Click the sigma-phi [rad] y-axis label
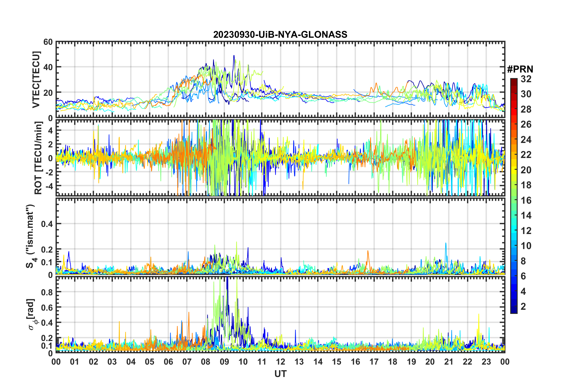This screenshot has width=561, height=392. 32,314
